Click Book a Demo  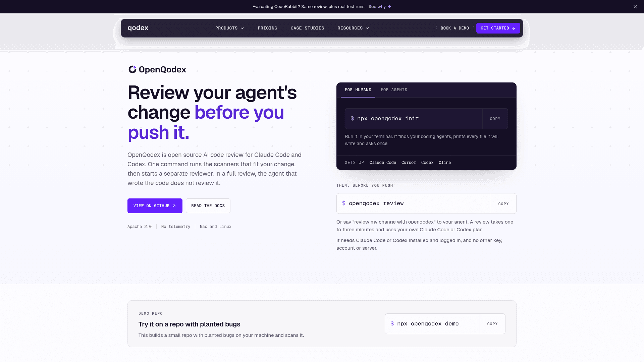click(455, 28)
